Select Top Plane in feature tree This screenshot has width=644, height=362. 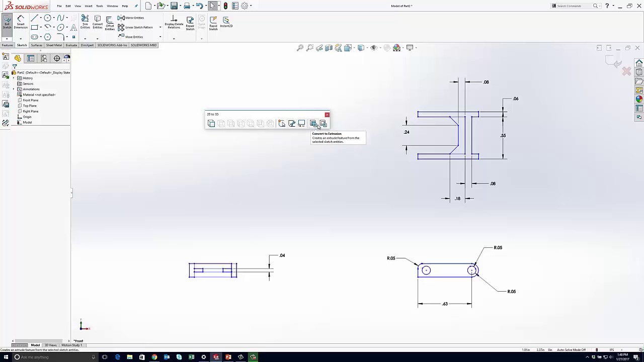point(29,106)
